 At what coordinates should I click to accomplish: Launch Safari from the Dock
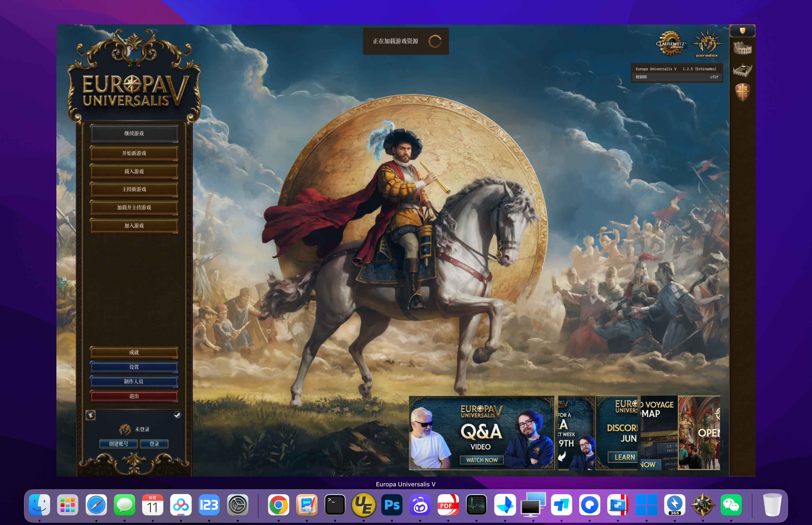tap(96, 505)
